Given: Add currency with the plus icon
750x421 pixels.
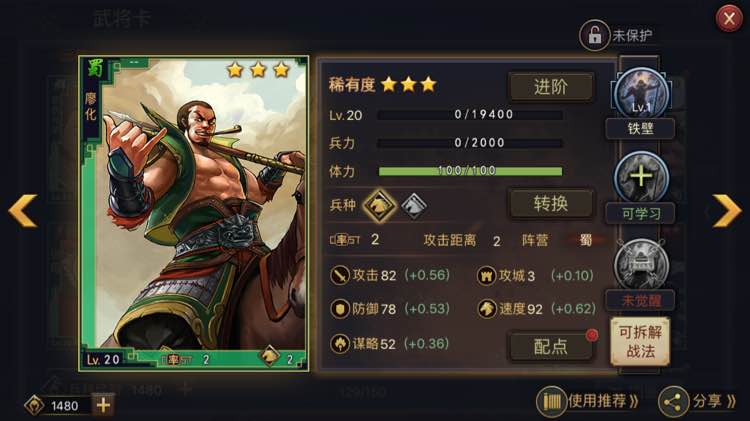Looking at the screenshot, I should click(x=103, y=405).
